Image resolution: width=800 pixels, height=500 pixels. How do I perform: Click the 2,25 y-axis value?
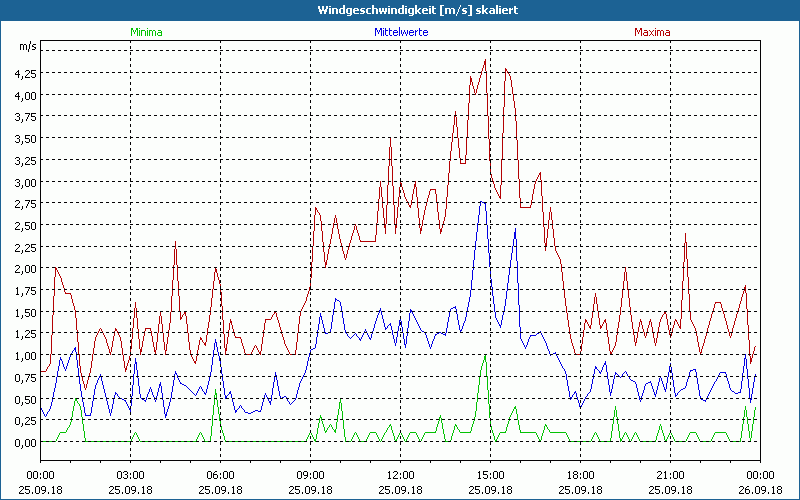[x=26, y=247]
